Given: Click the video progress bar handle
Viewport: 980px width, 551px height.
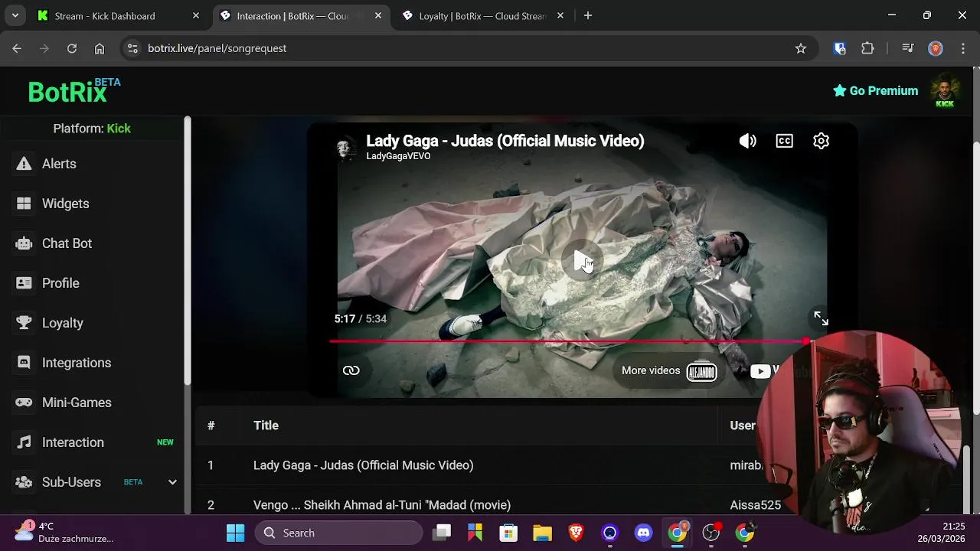Looking at the screenshot, I should (807, 341).
